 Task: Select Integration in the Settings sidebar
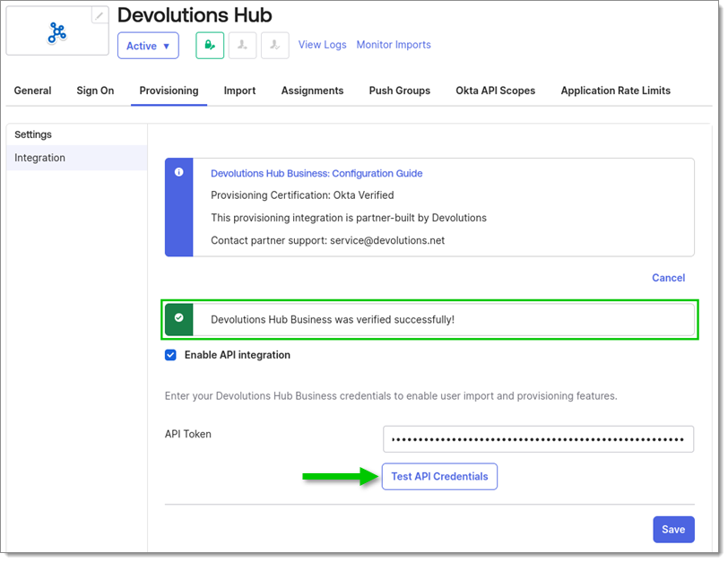[x=77, y=158]
